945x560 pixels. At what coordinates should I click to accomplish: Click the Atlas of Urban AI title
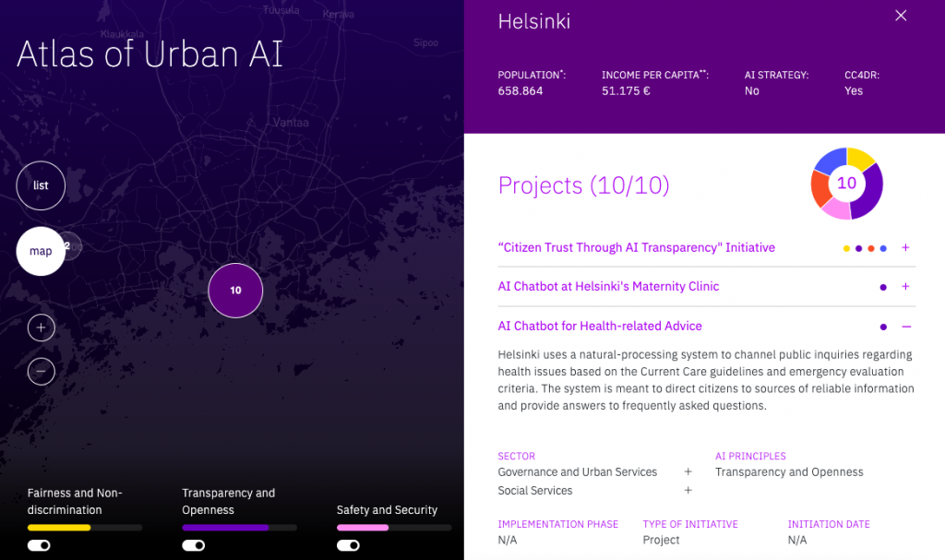click(150, 54)
